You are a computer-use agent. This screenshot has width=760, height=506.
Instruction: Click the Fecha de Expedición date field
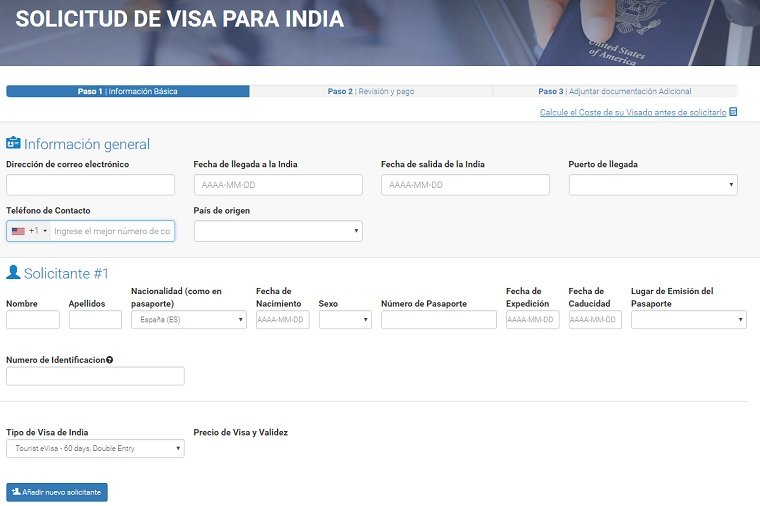(533, 320)
